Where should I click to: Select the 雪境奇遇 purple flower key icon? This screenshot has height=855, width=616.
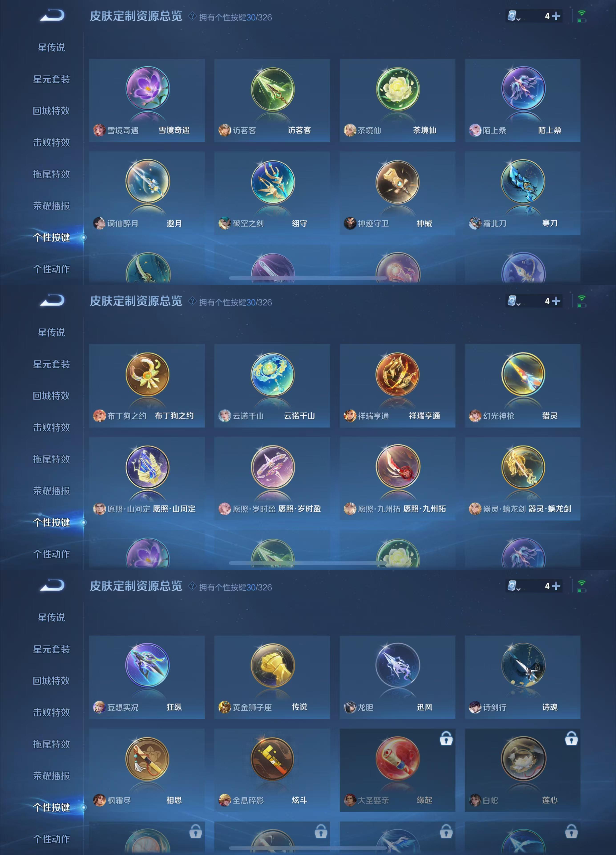pos(147,89)
